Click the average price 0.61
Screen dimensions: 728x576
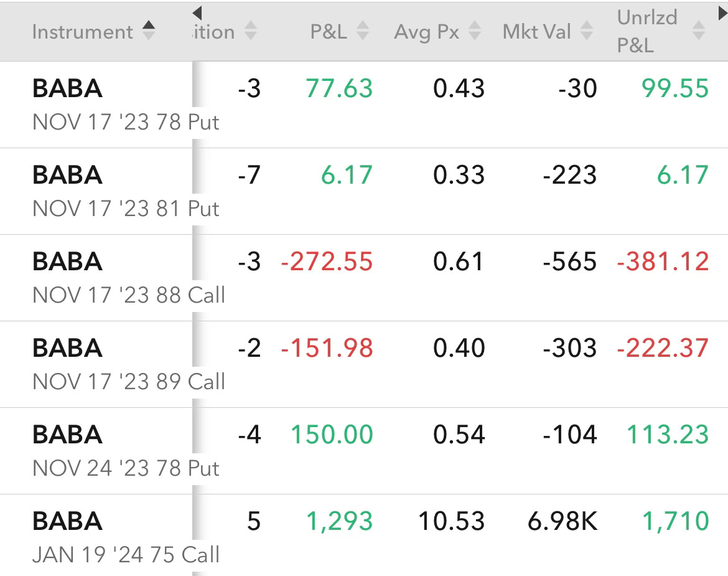pyautogui.click(x=458, y=262)
